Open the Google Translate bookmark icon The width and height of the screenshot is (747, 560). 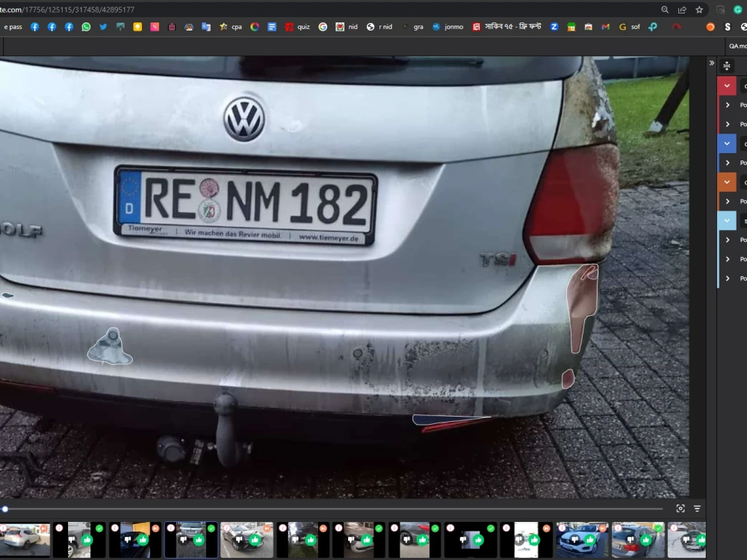click(x=206, y=27)
